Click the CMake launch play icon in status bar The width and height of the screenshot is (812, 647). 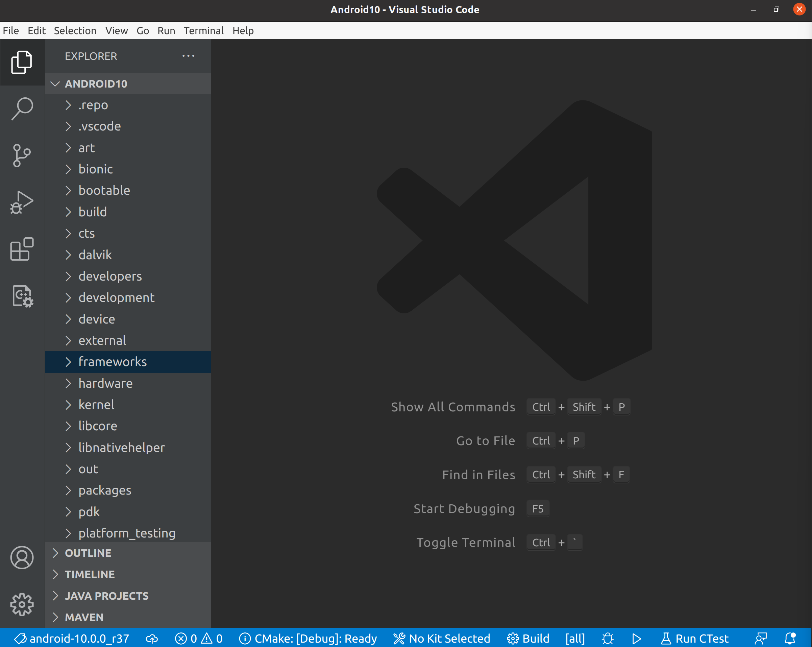coord(637,638)
